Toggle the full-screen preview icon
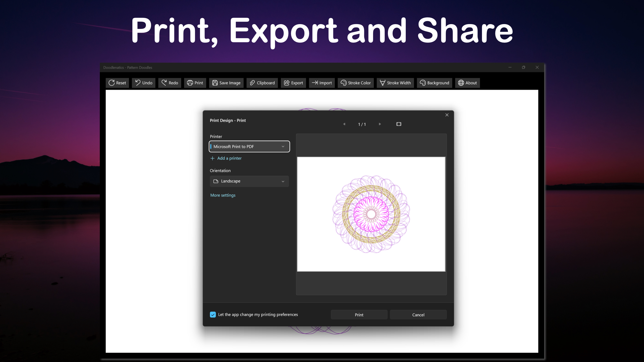 pos(399,124)
